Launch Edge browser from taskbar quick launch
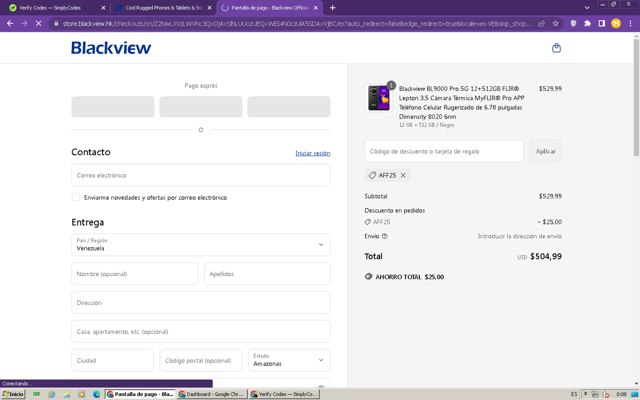The image size is (640, 400). tap(97, 394)
